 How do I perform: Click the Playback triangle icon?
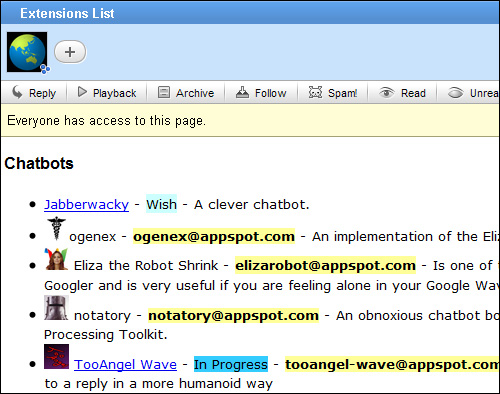click(82, 92)
